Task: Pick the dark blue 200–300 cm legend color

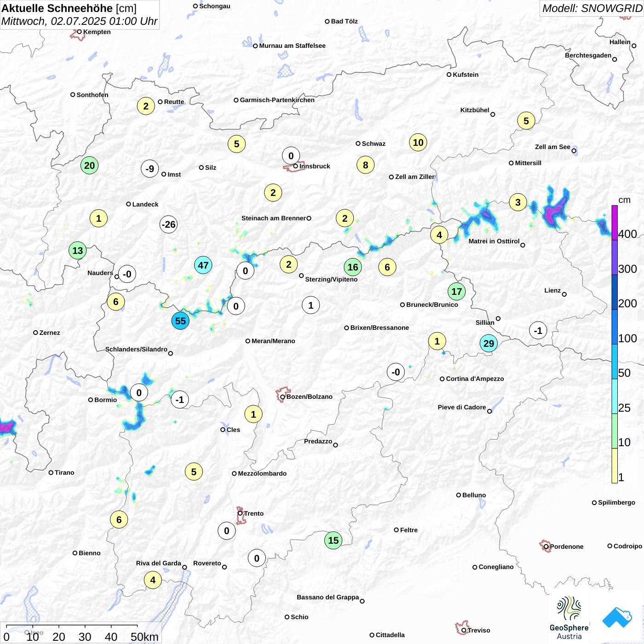Action: [615, 292]
